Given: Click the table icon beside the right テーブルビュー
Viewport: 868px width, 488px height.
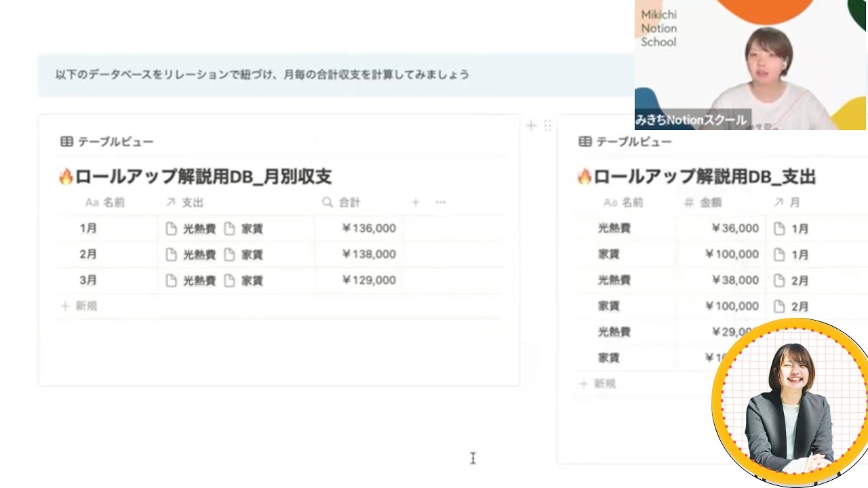Looking at the screenshot, I should tap(585, 142).
